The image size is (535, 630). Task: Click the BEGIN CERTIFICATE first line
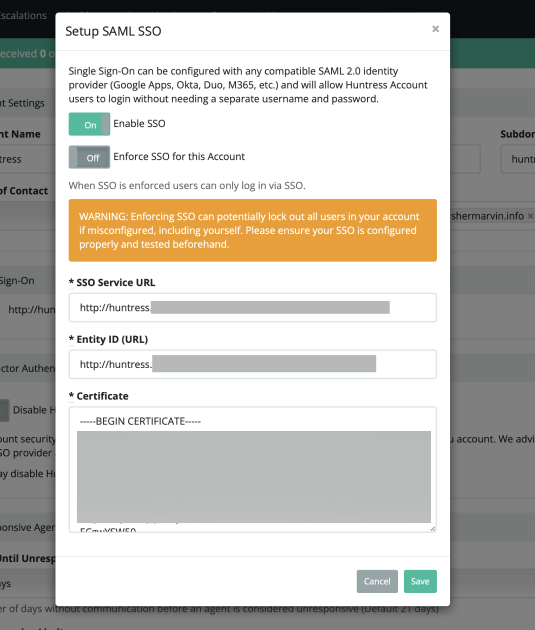(x=140, y=421)
